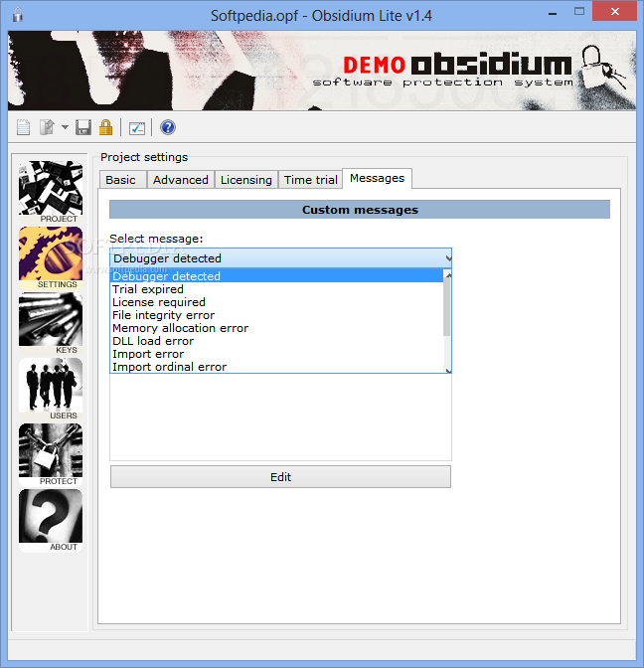This screenshot has height=668, width=644.
Task: Click the app padlock icon in title bar
Action: pos(18,15)
